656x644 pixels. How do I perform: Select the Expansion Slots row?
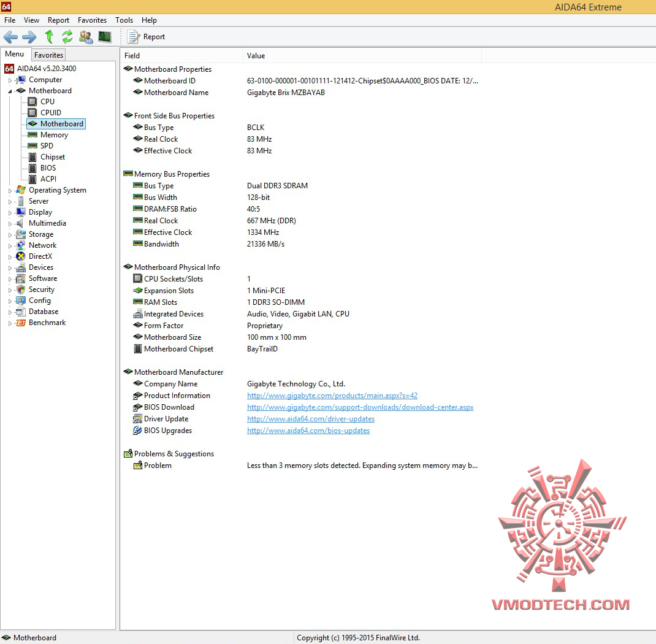(x=301, y=290)
